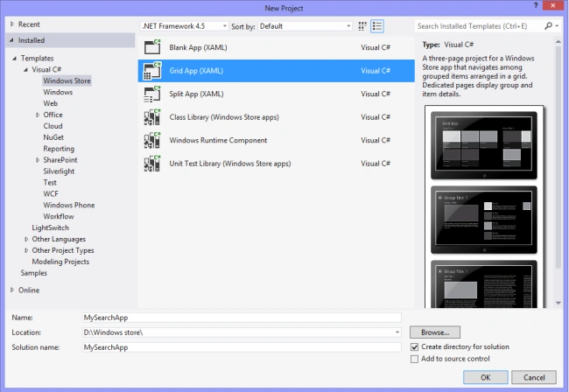Screen dimensions: 569x392
Task: Click the Windows Runtime Component icon
Action: (x=152, y=140)
